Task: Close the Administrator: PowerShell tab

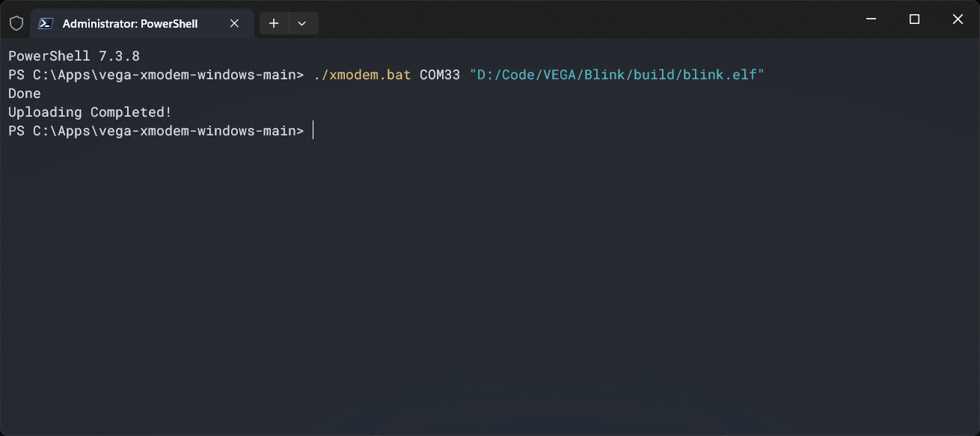Action: [x=234, y=23]
